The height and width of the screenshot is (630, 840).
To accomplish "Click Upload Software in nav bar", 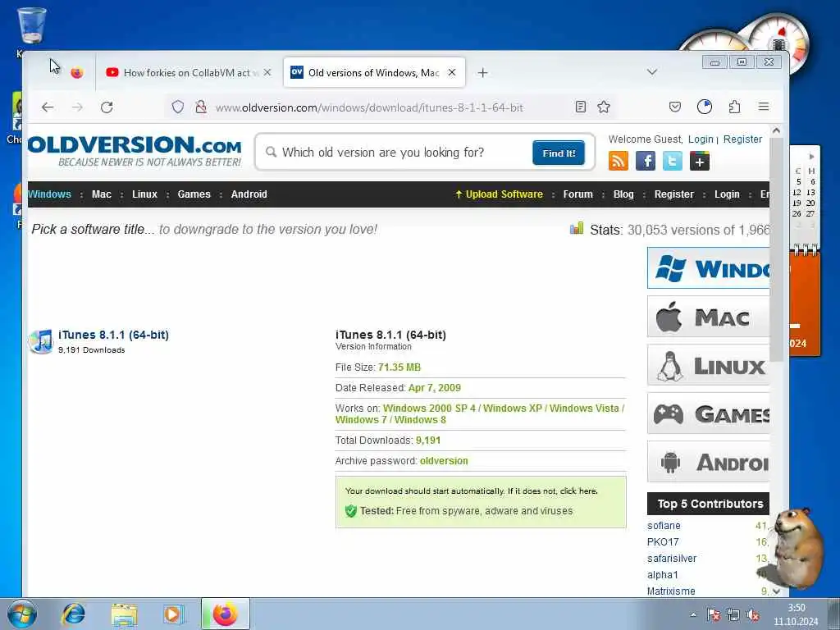I will tap(499, 194).
